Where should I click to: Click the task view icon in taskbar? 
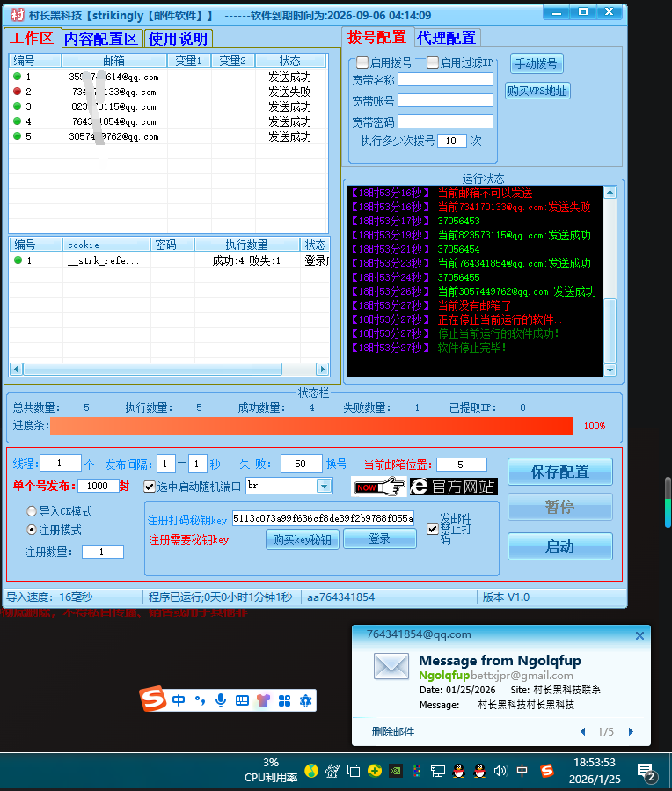click(x=354, y=771)
